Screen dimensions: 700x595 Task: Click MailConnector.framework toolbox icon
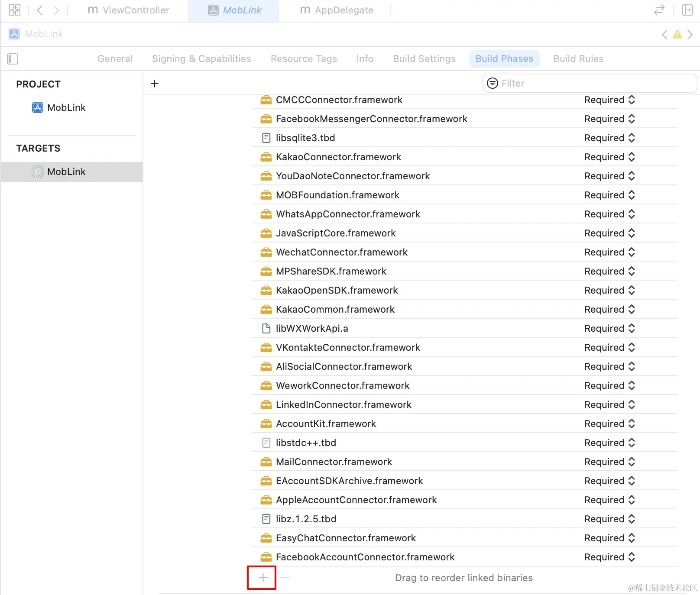tap(266, 462)
